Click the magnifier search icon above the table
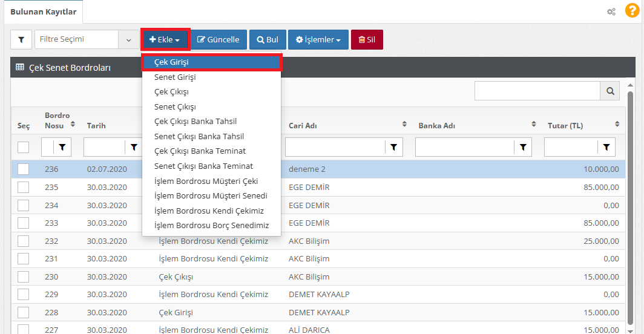The image size is (644, 334). 609,91
